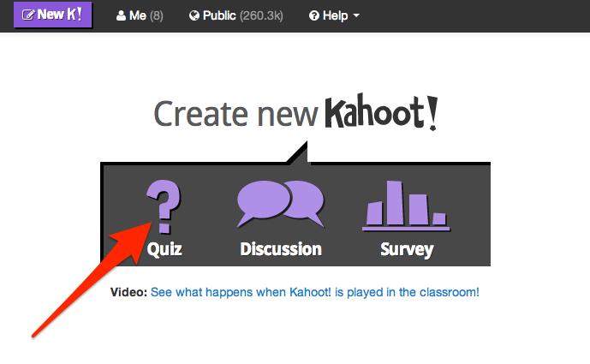Click the Kahoot! logo in heading
Screen dimensions: 590x364
380,114
